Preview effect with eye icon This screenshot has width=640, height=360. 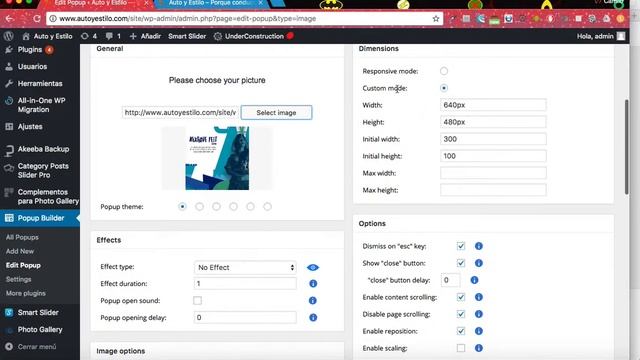pos(313,267)
